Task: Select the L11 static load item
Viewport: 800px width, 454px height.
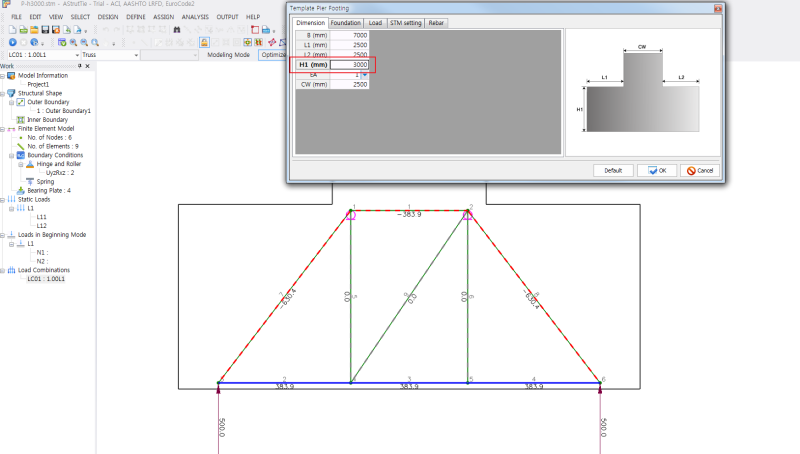Action: click(41, 217)
